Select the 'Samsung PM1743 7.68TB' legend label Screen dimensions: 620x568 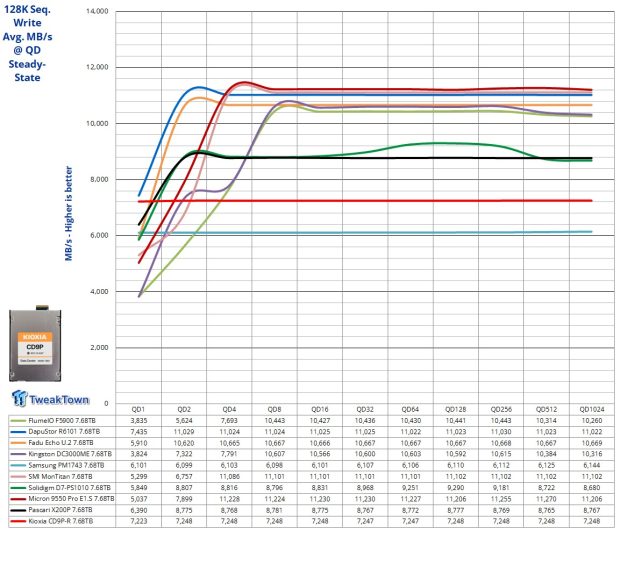[66, 466]
